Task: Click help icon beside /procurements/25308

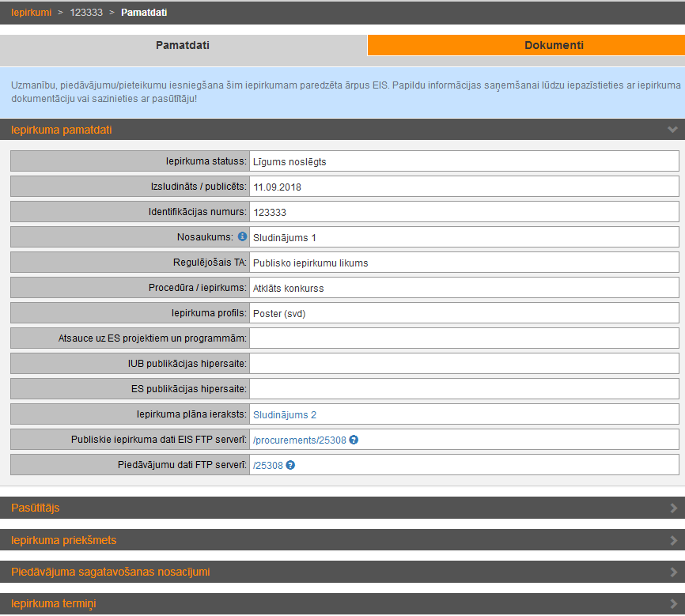Action: [x=354, y=440]
